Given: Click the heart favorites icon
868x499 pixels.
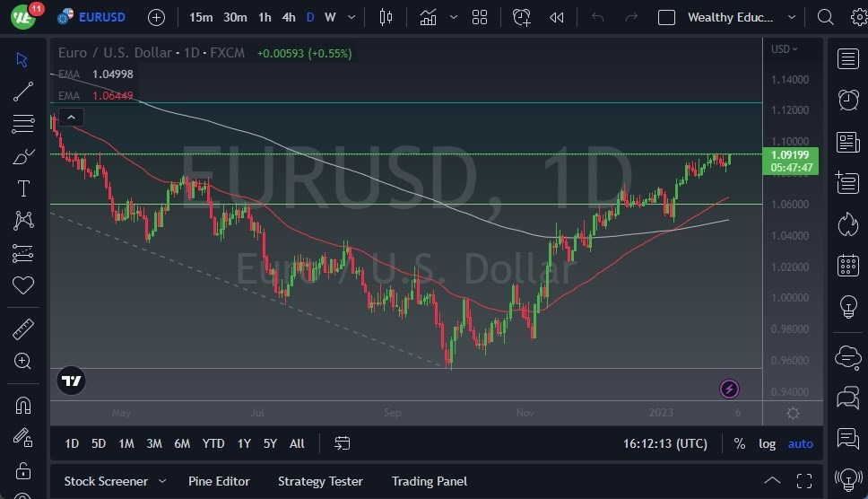Looking at the screenshot, I should 22,285.
